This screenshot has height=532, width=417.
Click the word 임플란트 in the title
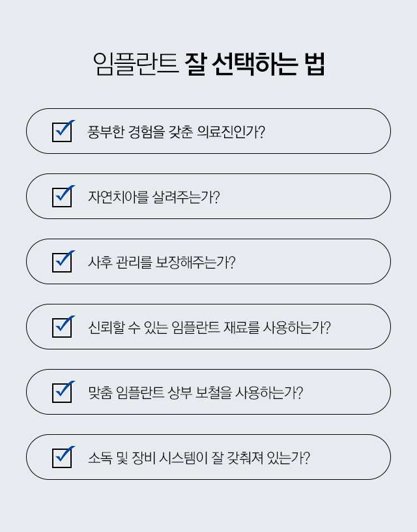[136, 64]
